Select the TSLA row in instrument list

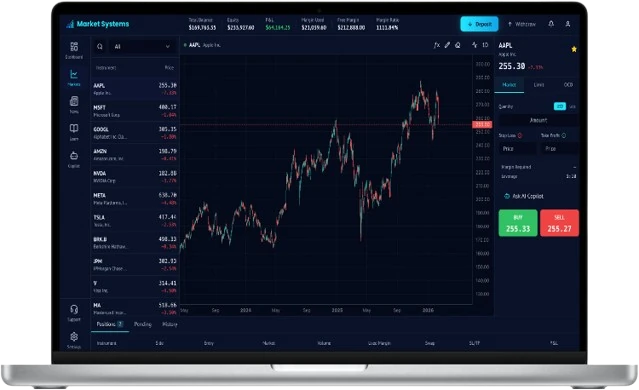pyautogui.click(x=135, y=221)
